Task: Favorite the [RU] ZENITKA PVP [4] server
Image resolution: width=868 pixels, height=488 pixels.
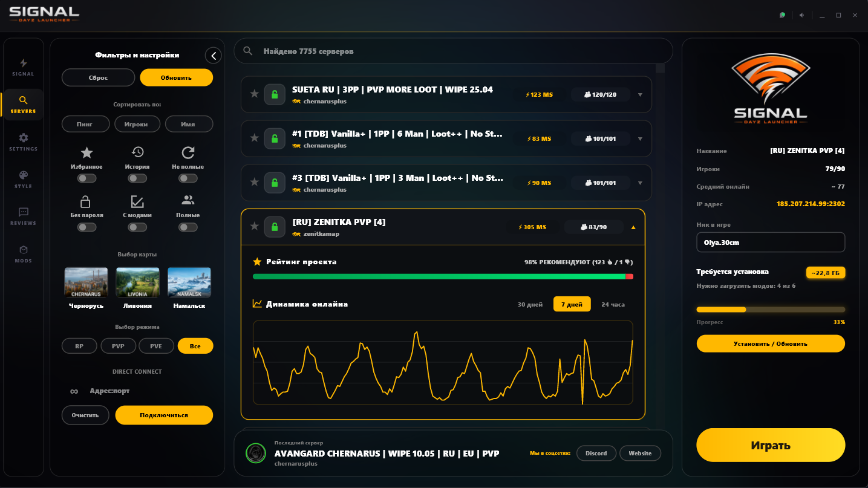Action: [x=255, y=227]
